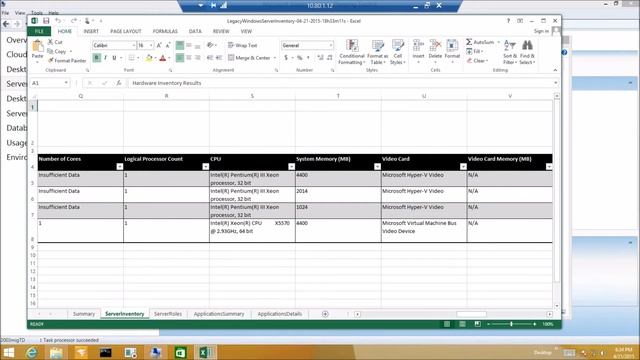Click the Cut scissors icon

50,42
